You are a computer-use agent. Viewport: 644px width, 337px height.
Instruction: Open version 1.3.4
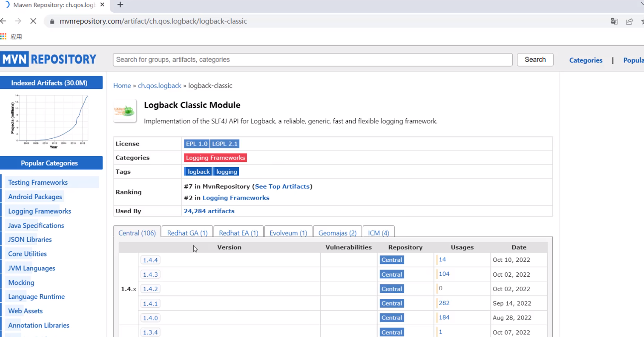click(150, 332)
